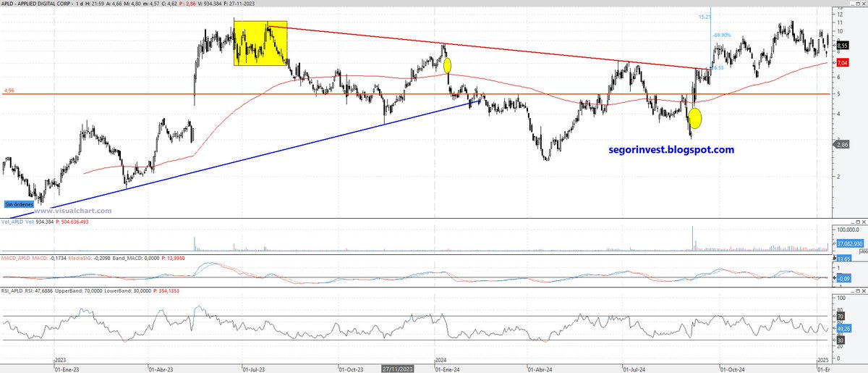Click the 15.21 target annotation

(x=705, y=16)
